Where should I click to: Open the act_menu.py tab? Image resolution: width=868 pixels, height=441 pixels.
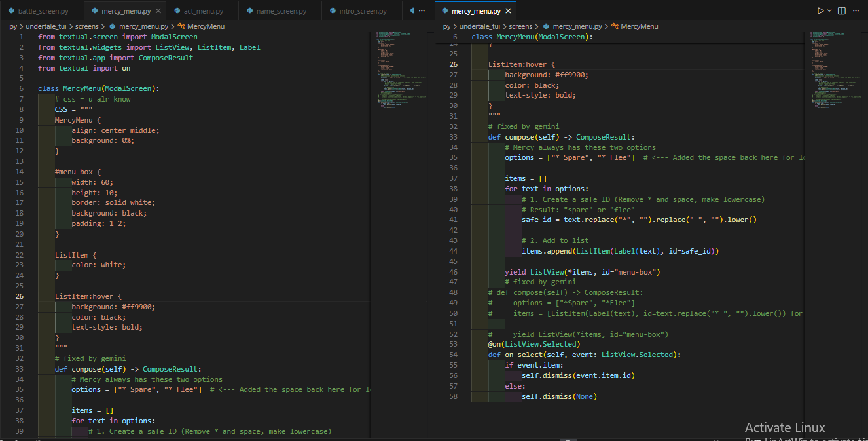(x=203, y=12)
